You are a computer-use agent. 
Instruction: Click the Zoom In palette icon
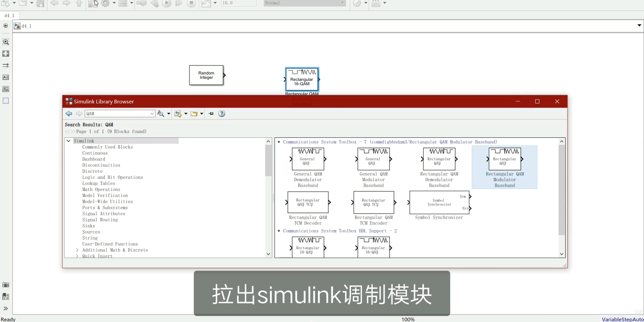coord(6,42)
